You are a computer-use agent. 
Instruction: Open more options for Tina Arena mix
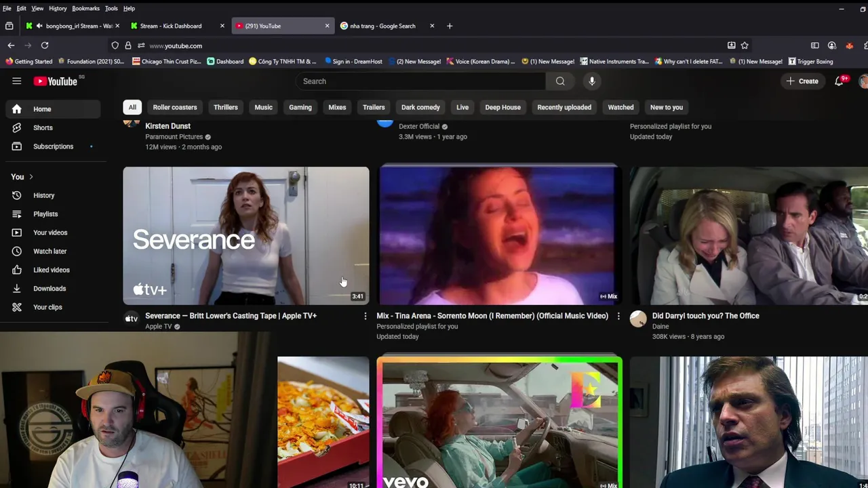tap(618, 316)
